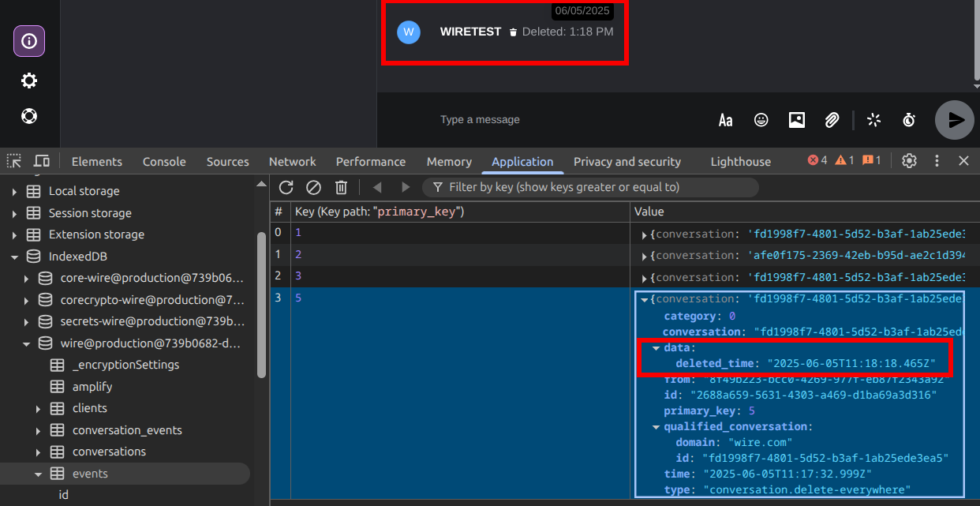Image resolution: width=980 pixels, height=506 pixels.
Task: Click the ping icon in message bar
Action: [x=873, y=120]
